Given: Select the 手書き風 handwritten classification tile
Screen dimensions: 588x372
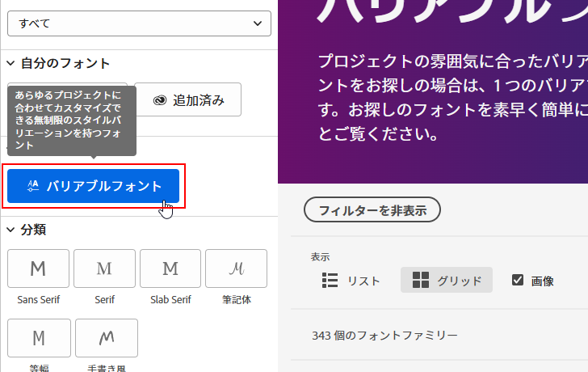Looking at the screenshot, I should point(107,338).
